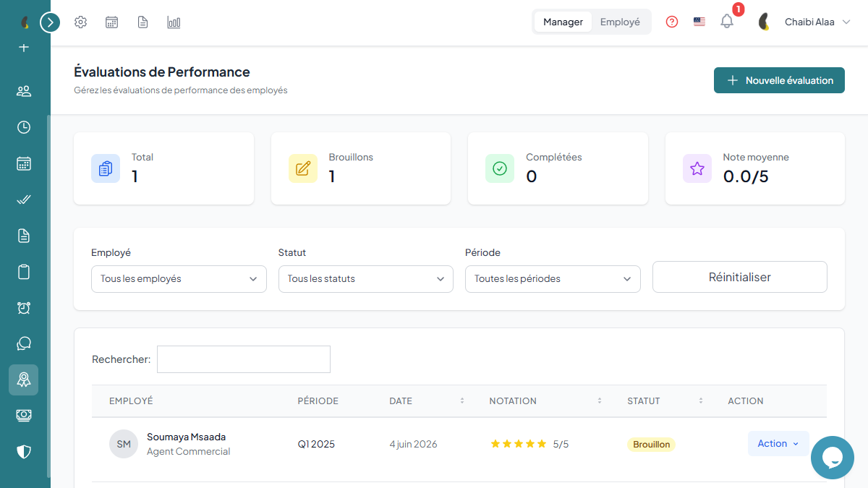This screenshot has width=868, height=488.
Task: Click the SM avatar for Soumaya Msaada
Action: click(x=124, y=444)
